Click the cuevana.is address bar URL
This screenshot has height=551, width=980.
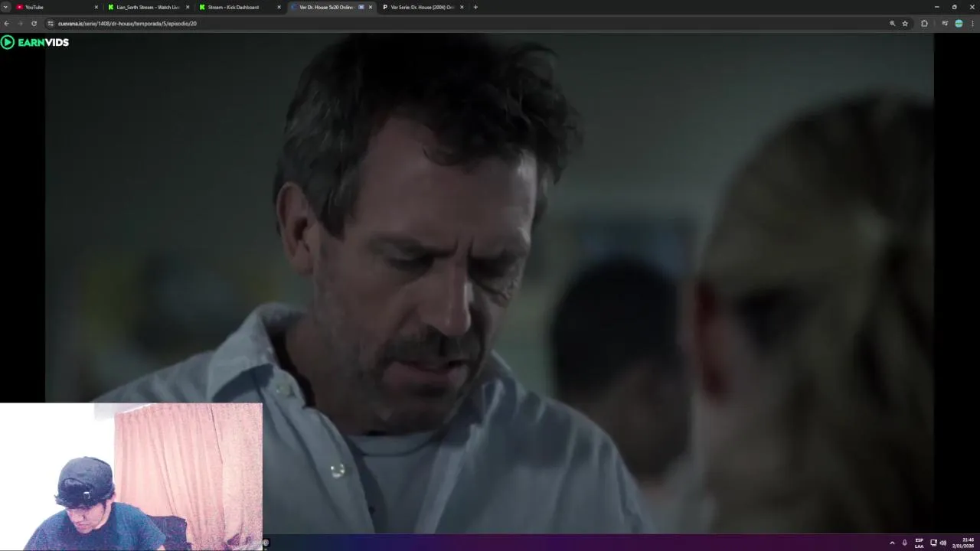pos(127,24)
